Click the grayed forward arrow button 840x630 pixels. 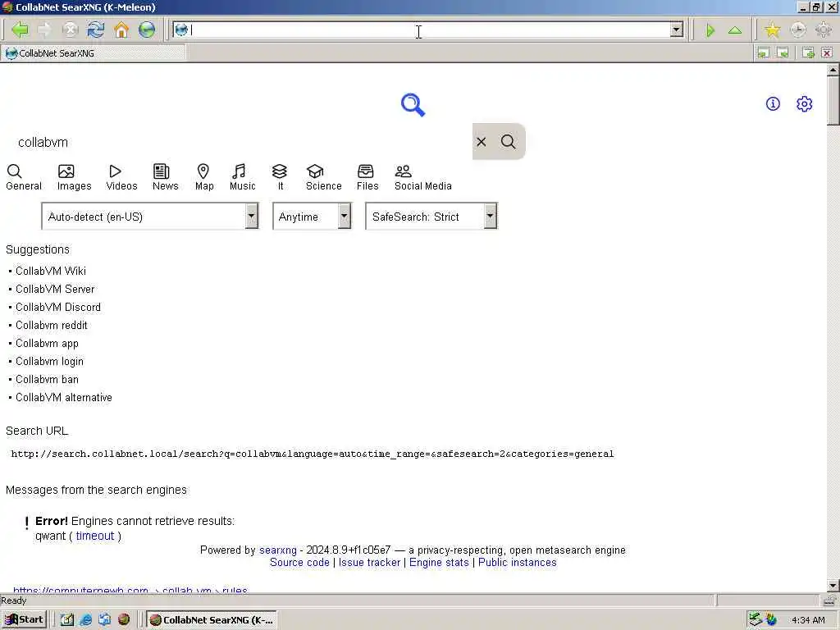[x=45, y=30]
